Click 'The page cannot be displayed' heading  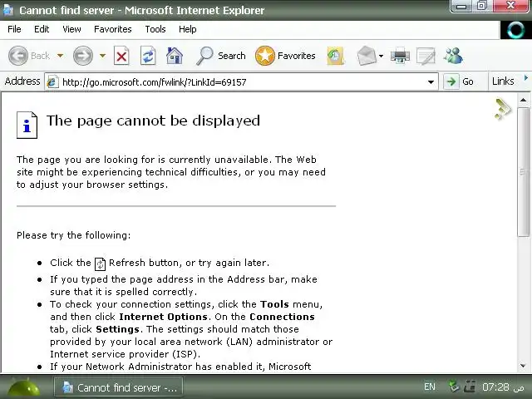[153, 121]
